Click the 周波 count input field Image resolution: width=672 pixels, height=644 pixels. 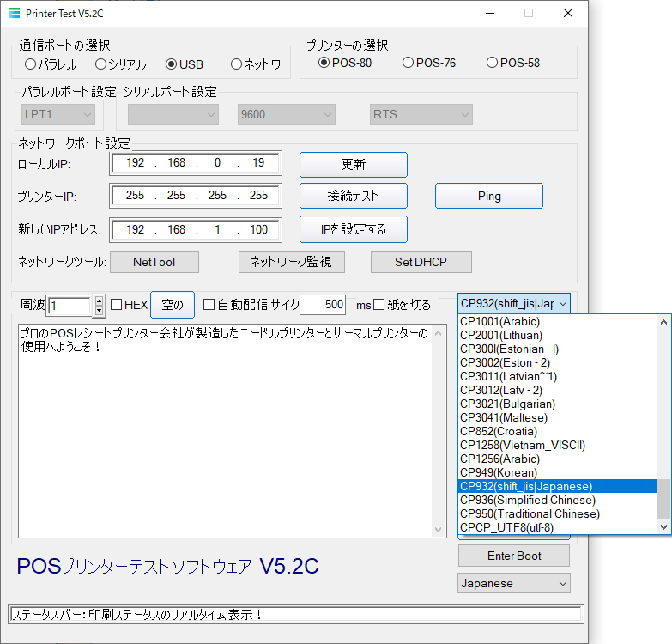70,305
